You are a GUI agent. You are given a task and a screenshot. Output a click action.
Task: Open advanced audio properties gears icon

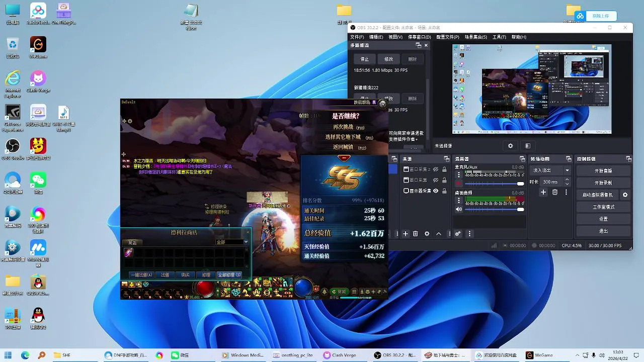coord(458,234)
